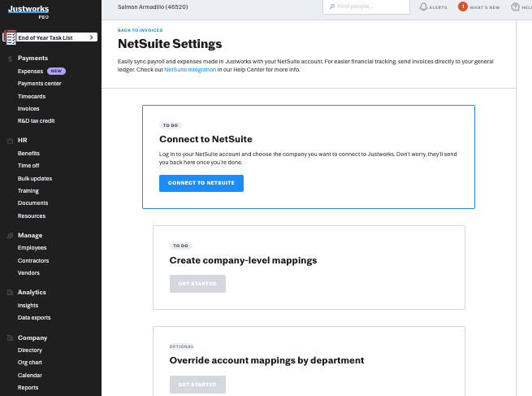Screen dimensions: 532x396
Task: Click the HR briefcase icon
Action: click(x=11, y=141)
